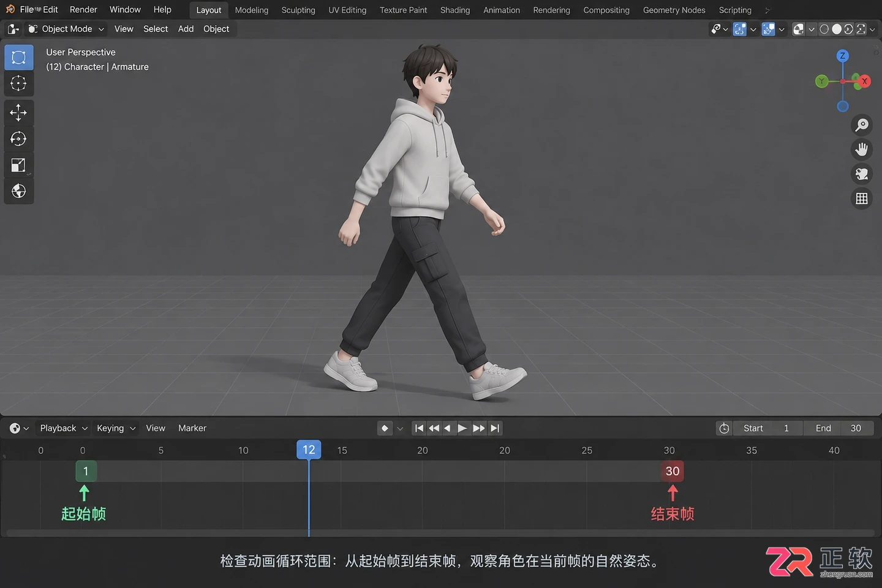
Task: Expand the Keying dropdown
Action: tap(116, 428)
